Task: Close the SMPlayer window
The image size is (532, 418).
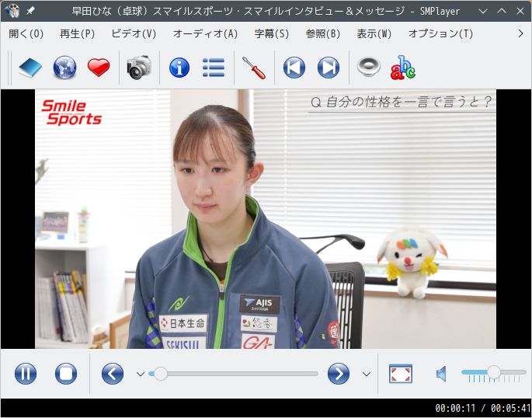Action: [520, 11]
